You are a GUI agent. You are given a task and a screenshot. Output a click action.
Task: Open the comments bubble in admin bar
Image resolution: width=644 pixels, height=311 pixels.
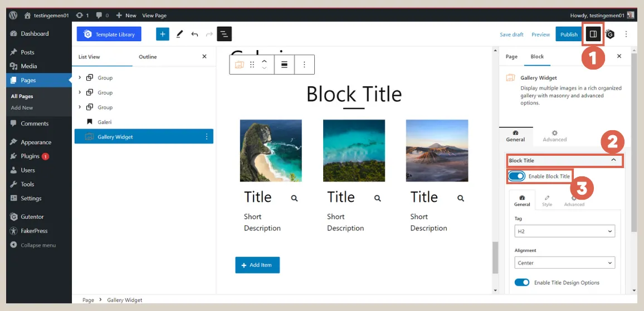click(x=103, y=15)
